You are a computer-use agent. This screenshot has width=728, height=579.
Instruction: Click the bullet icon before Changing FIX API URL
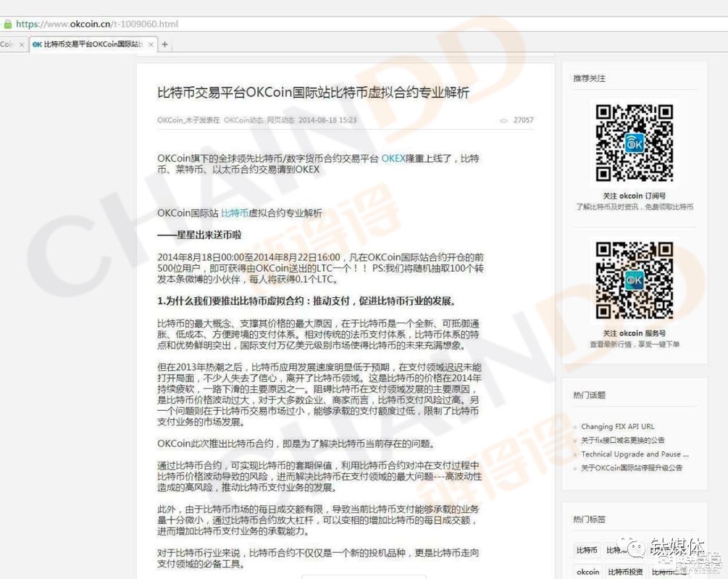[x=576, y=426]
